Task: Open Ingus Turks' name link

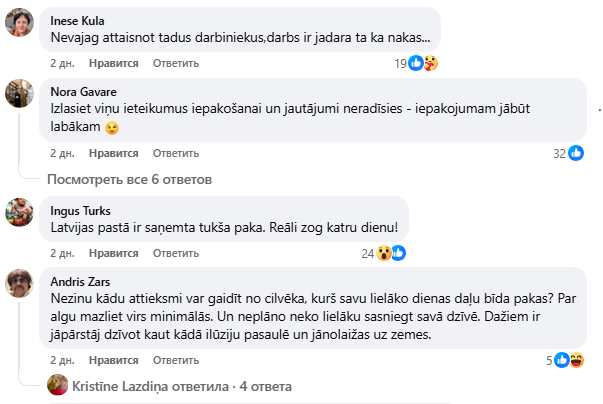Action: pyautogui.click(x=80, y=211)
